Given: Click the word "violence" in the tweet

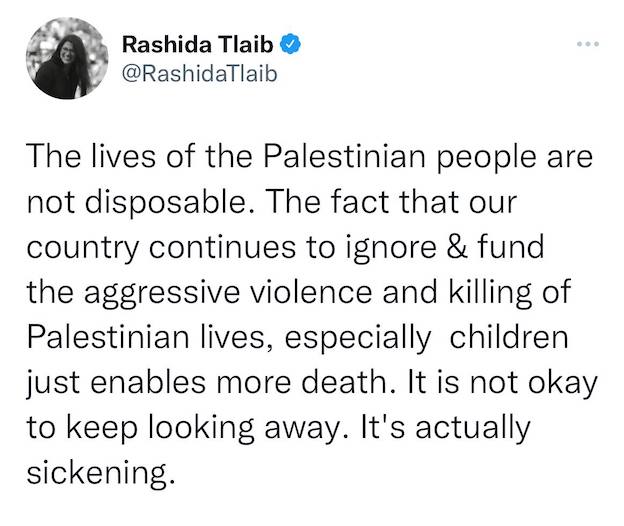Looking at the screenshot, I should [x=311, y=292].
